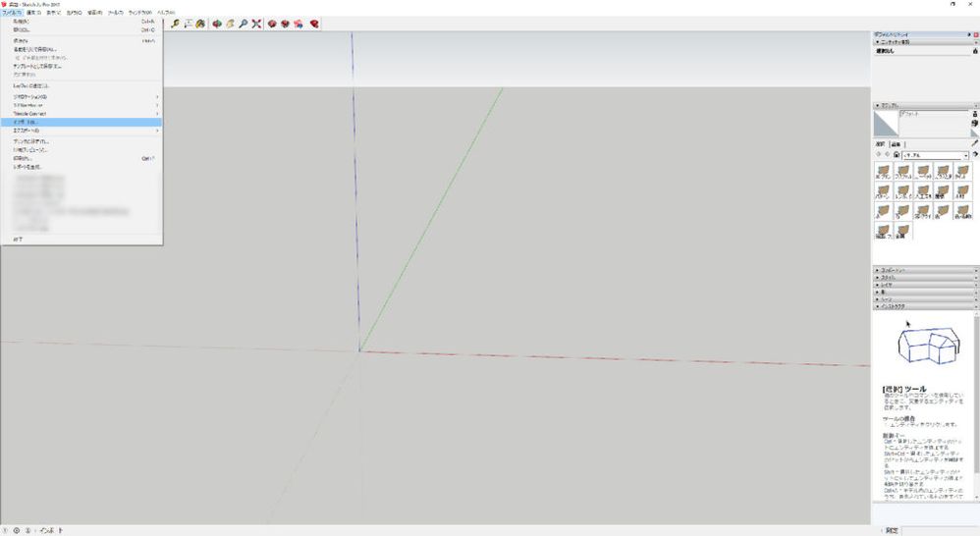Click the Instructor panel scrollbar
980x536 pixels.
(976, 404)
